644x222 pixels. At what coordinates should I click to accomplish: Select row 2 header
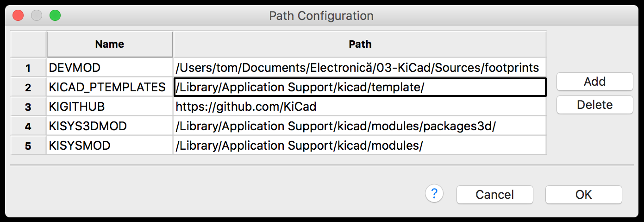28,88
